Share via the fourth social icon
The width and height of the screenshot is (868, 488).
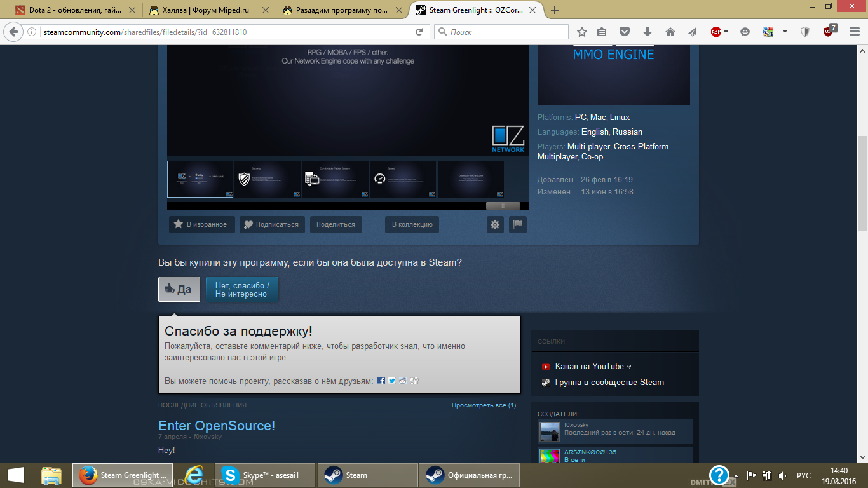414,381
